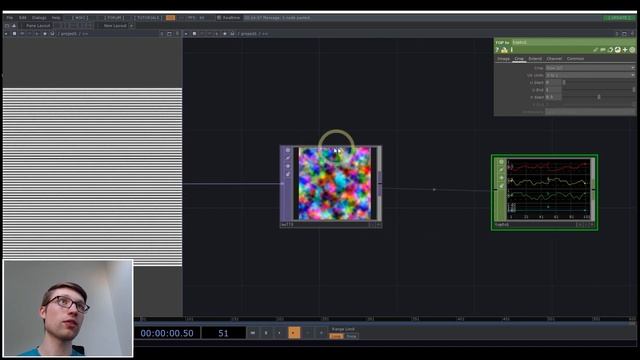Click the timecode field 00:00:00.50

(x=167, y=333)
